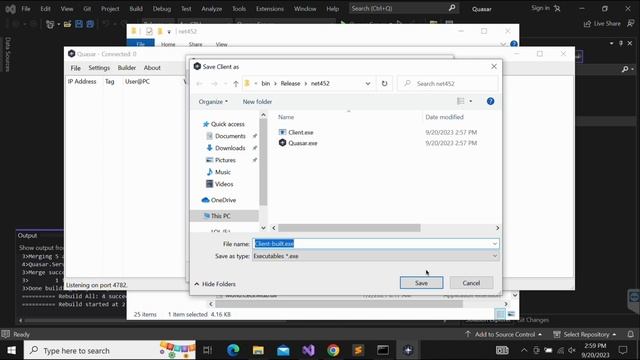Click Visual Studio Search box
640x360 pixels.
click(x=403, y=8)
